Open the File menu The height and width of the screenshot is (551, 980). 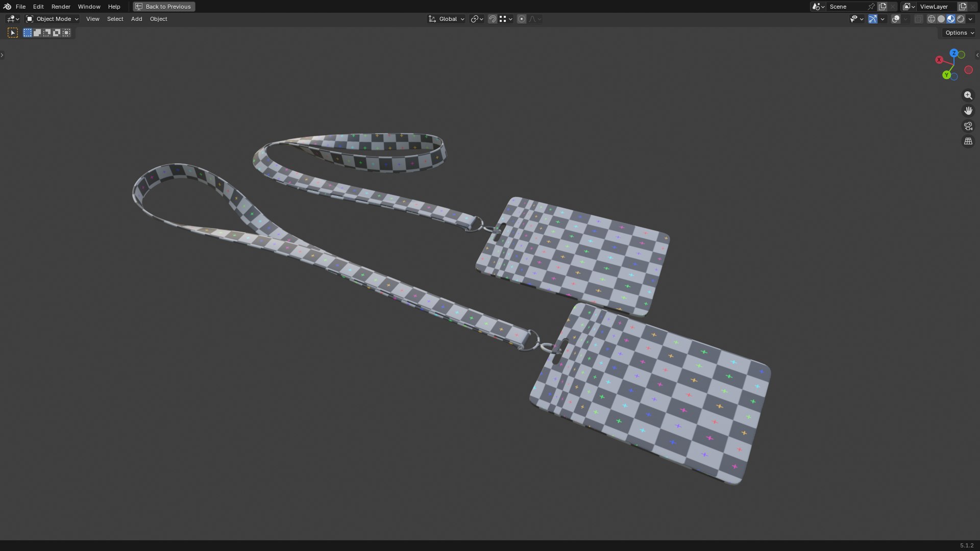click(20, 7)
